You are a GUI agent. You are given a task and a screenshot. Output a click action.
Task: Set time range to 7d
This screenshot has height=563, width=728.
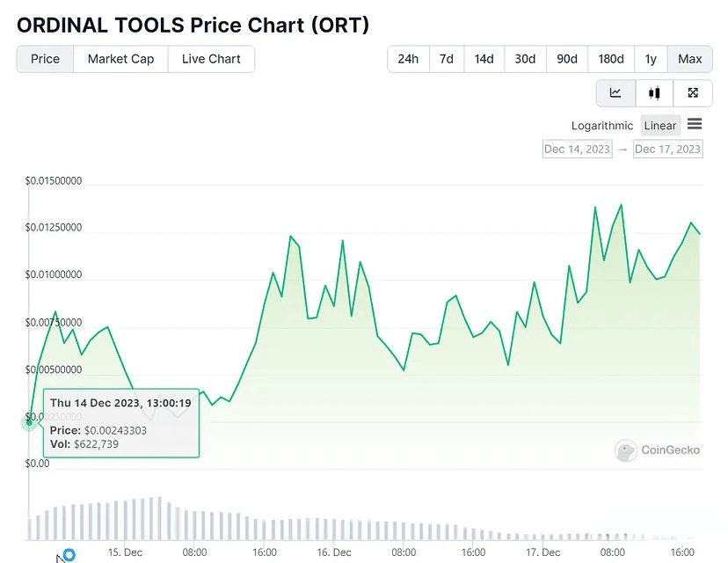coord(447,59)
